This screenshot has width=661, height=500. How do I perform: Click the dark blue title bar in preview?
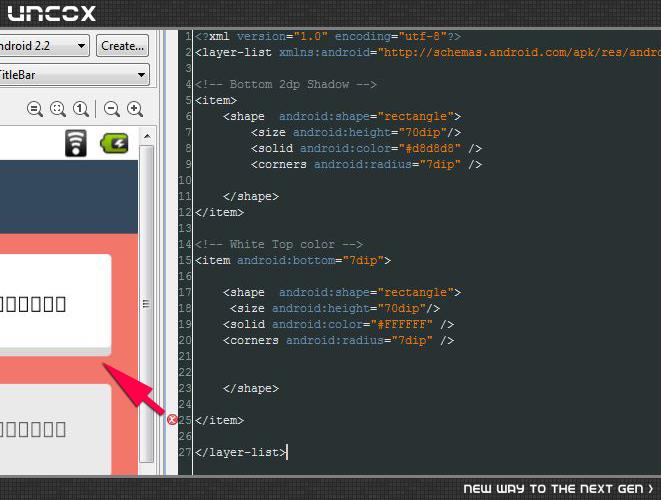[69, 196]
